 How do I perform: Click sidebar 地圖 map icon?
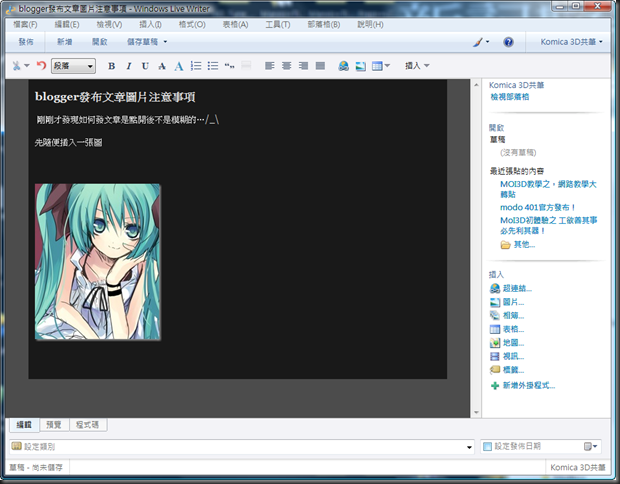[495, 343]
